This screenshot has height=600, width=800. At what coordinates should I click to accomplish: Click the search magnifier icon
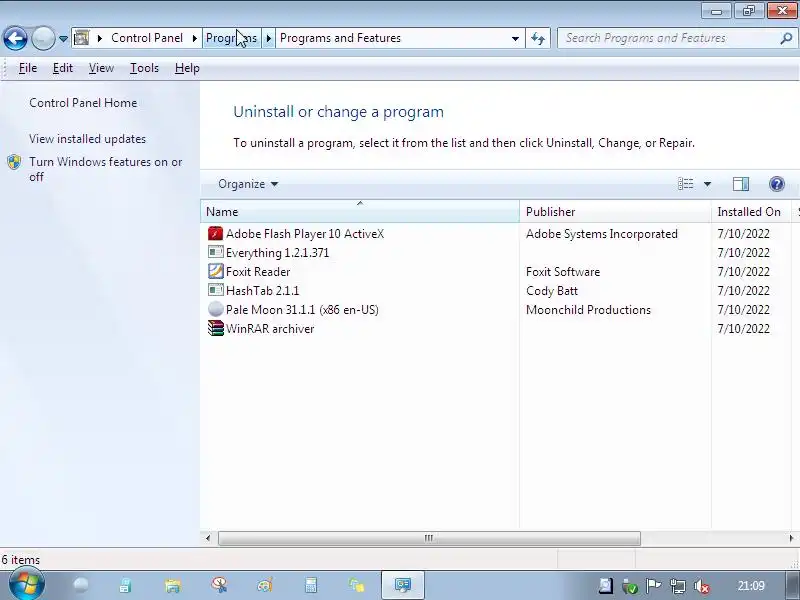[x=786, y=38]
